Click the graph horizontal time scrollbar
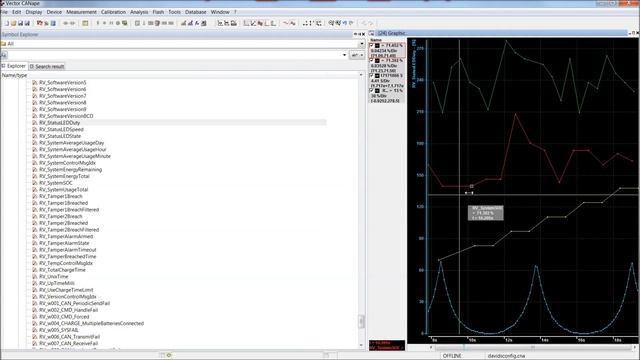The height and width of the screenshot is (360, 640). [533, 348]
